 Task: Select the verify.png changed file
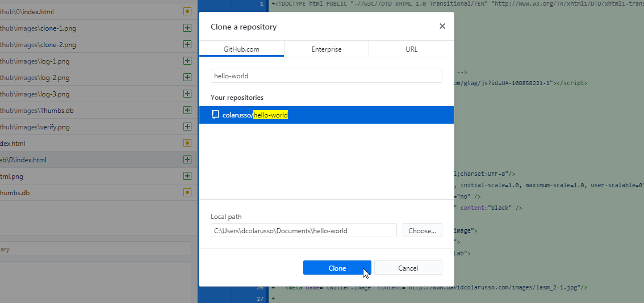[x=99, y=127]
